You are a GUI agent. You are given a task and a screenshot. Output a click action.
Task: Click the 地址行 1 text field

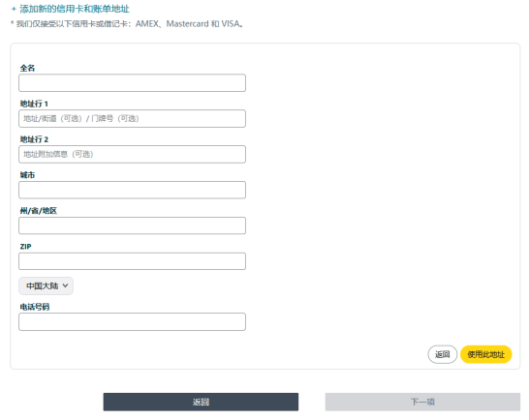132,119
